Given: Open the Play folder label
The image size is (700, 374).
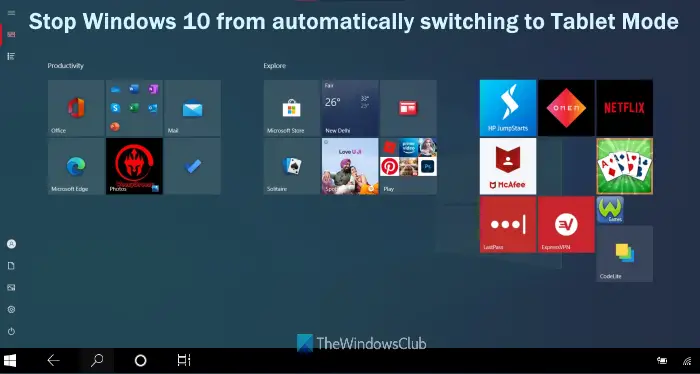Looking at the screenshot, I should pyautogui.click(x=388, y=189).
